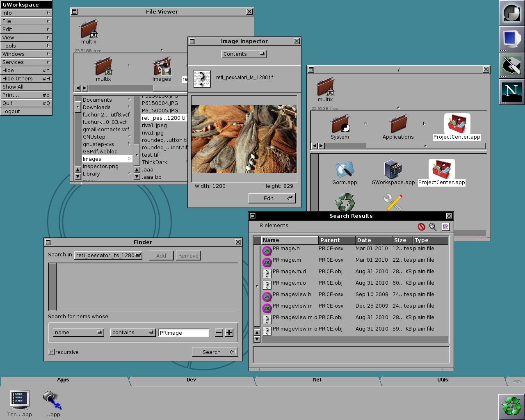Toggle the recursive checkbox in Finder
Image resolution: width=525 pixels, height=420 pixels.
click(51, 352)
